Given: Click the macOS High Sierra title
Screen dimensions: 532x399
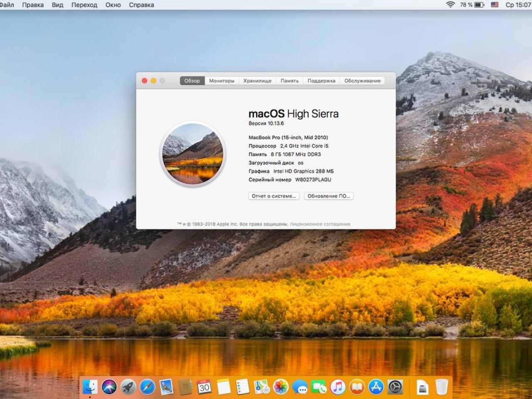Looking at the screenshot, I should coord(293,114).
